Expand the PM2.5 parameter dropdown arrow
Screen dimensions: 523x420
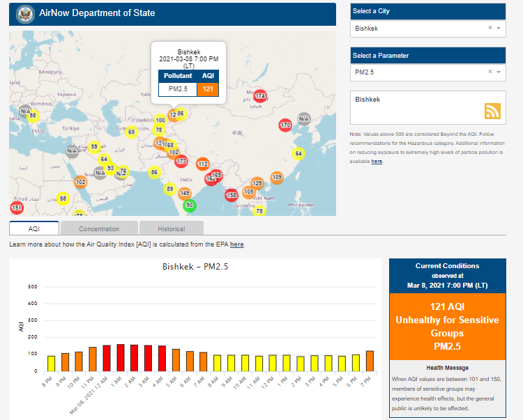coord(499,72)
